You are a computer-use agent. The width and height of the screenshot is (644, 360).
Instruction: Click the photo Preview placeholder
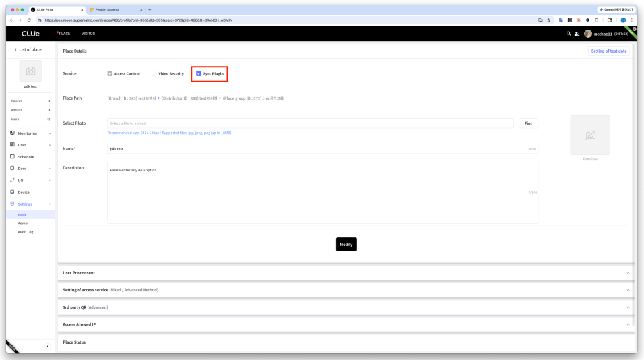tap(590, 135)
